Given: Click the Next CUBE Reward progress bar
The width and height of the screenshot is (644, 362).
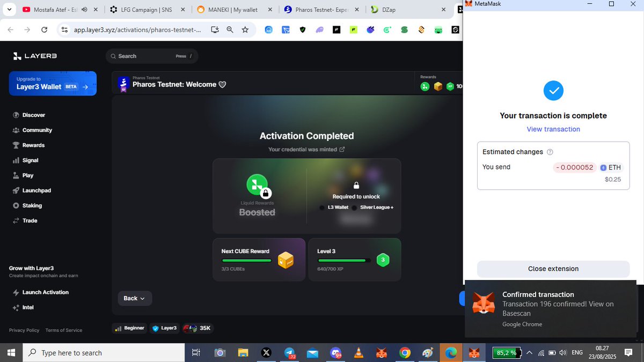Looking at the screenshot, I should pyautogui.click(x=246, y=261).
